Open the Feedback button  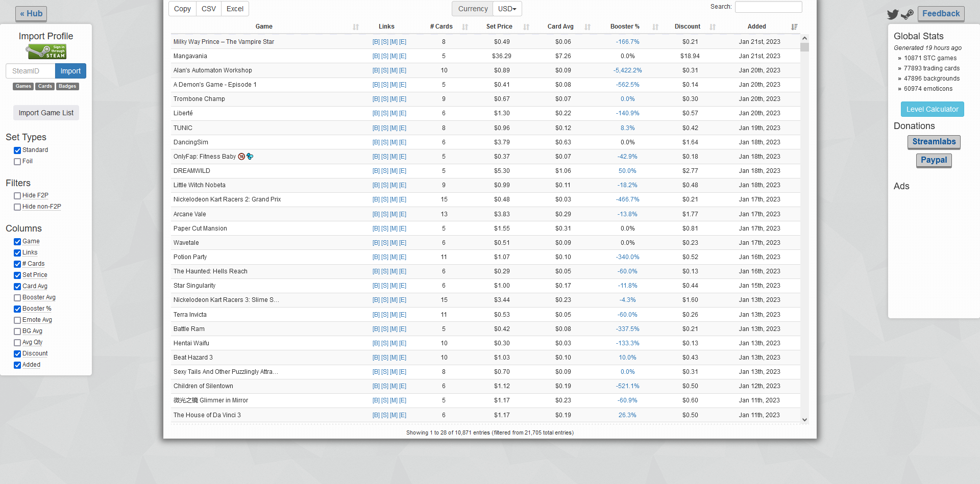pyautogui.click(x=941, y=14)
